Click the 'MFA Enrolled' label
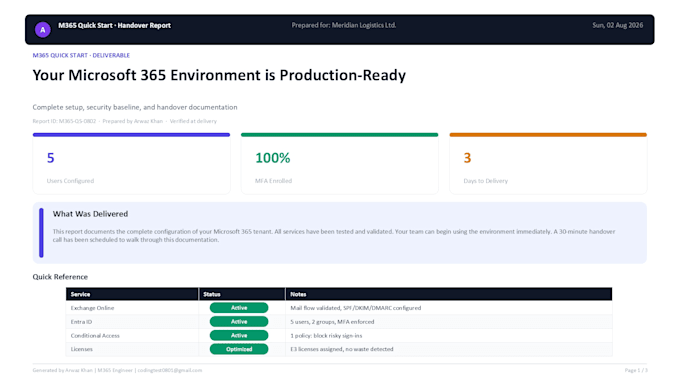 273,181
